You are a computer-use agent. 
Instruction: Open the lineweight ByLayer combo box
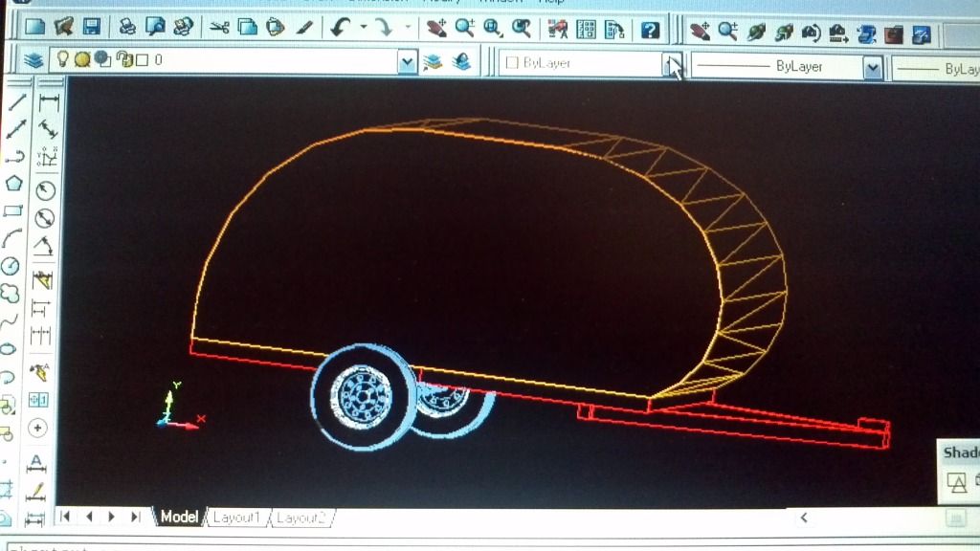point(936,69)
